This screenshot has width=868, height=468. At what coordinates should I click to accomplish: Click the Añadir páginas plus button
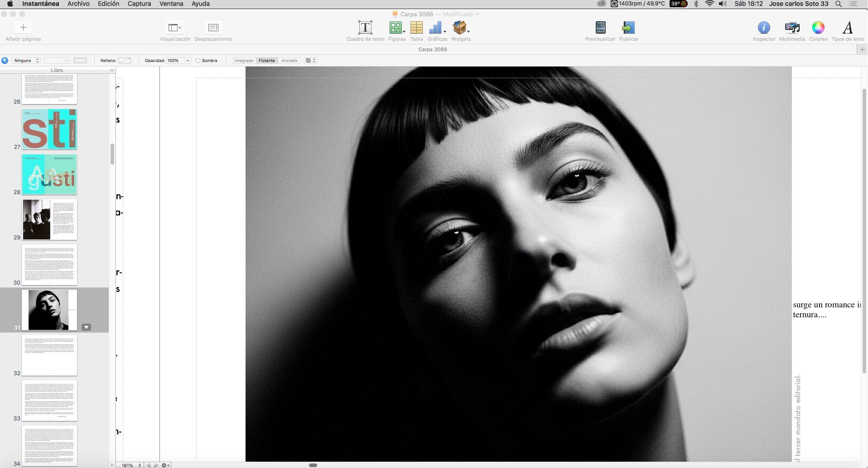pyautogui.click(x=23, y=28)
